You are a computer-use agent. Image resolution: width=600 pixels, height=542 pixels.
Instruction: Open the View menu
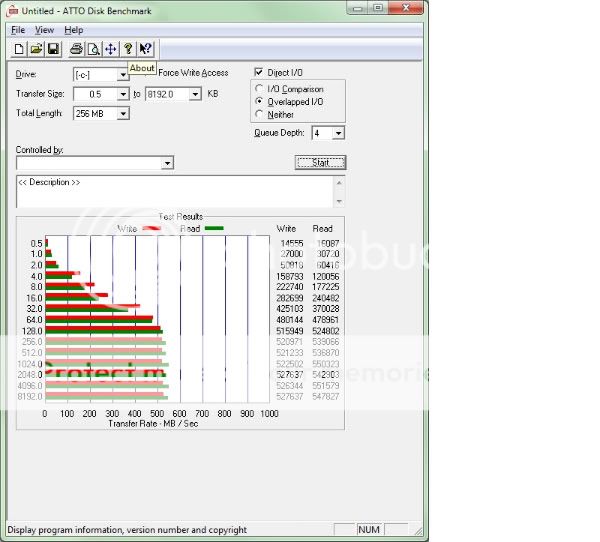[44, 30]
